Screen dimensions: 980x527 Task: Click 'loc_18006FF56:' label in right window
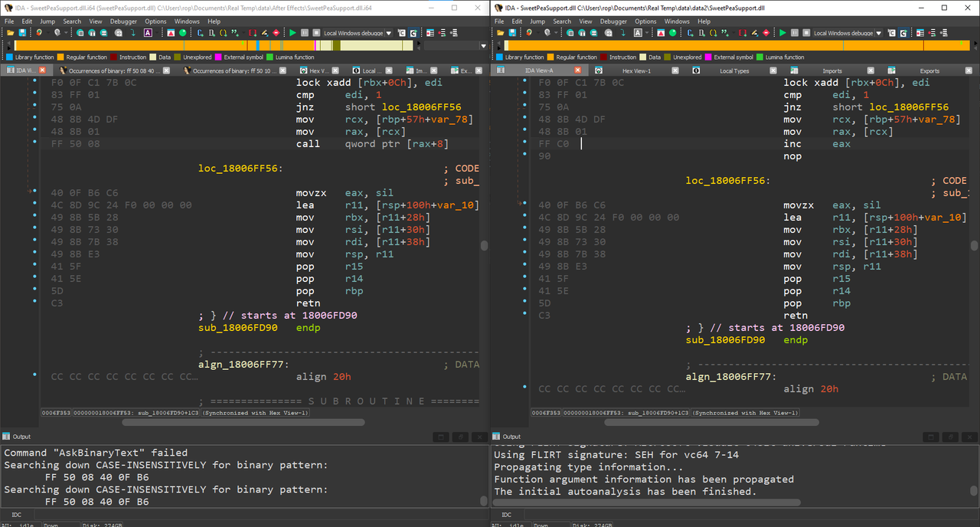[728, 181]
